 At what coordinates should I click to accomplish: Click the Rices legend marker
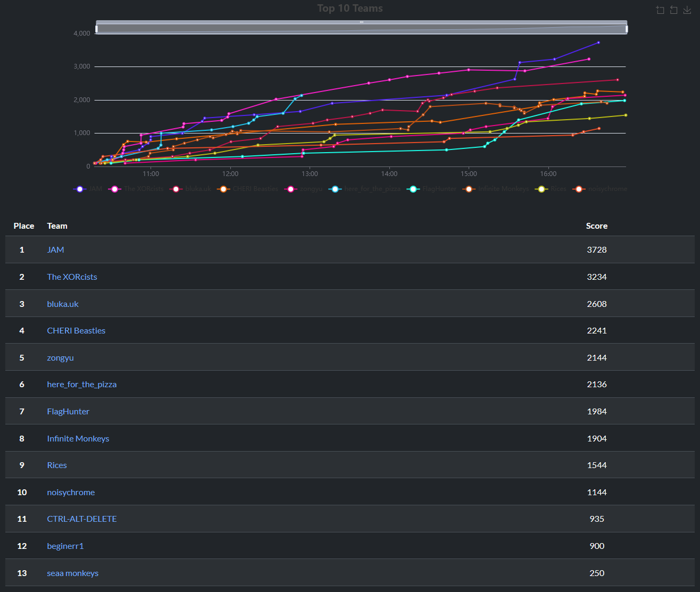[541, 189]
